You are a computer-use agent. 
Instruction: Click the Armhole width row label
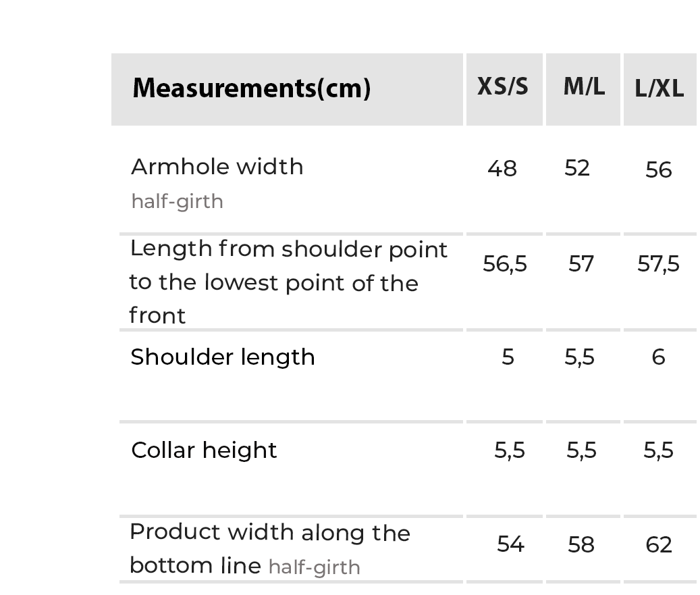[x=217, y=167]
